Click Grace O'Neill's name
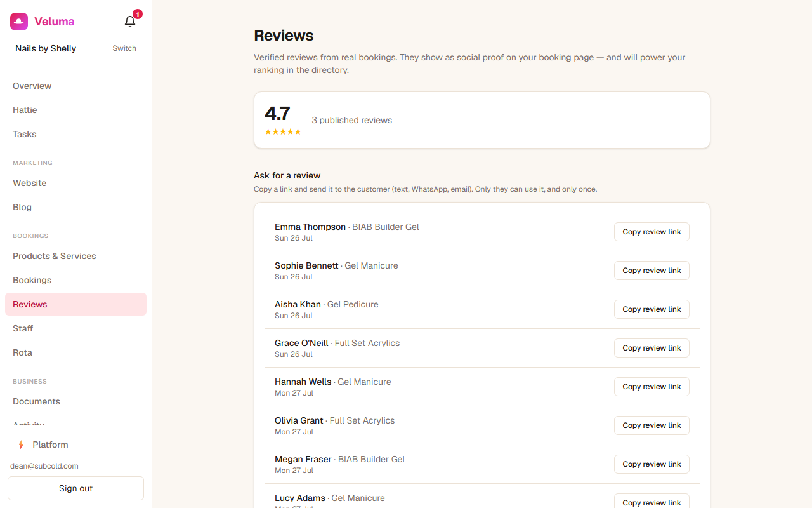The image size is (812, 508). pos(301,343)
